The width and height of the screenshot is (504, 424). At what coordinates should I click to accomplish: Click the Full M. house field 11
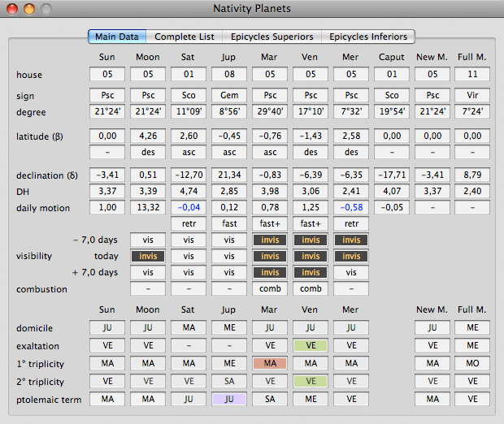[472, 74]
